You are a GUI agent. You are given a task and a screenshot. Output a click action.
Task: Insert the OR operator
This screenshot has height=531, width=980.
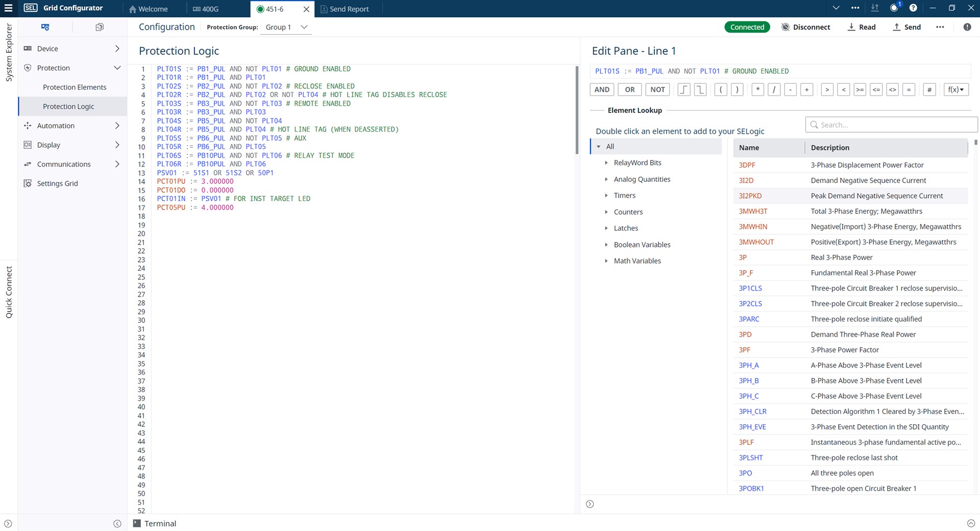coord(630,90)
